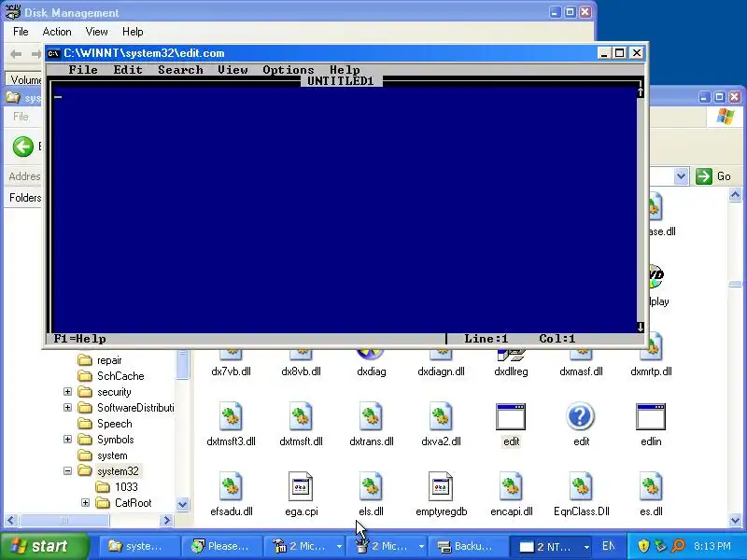
Task: Open the Search menu in edit.com
Action: click(x=180, y=69)
